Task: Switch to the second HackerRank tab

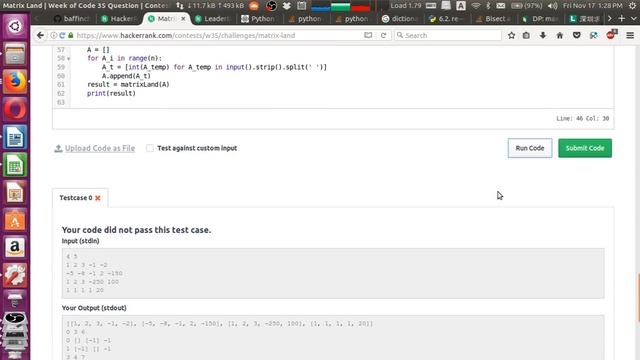Action: tap(118, 19)
